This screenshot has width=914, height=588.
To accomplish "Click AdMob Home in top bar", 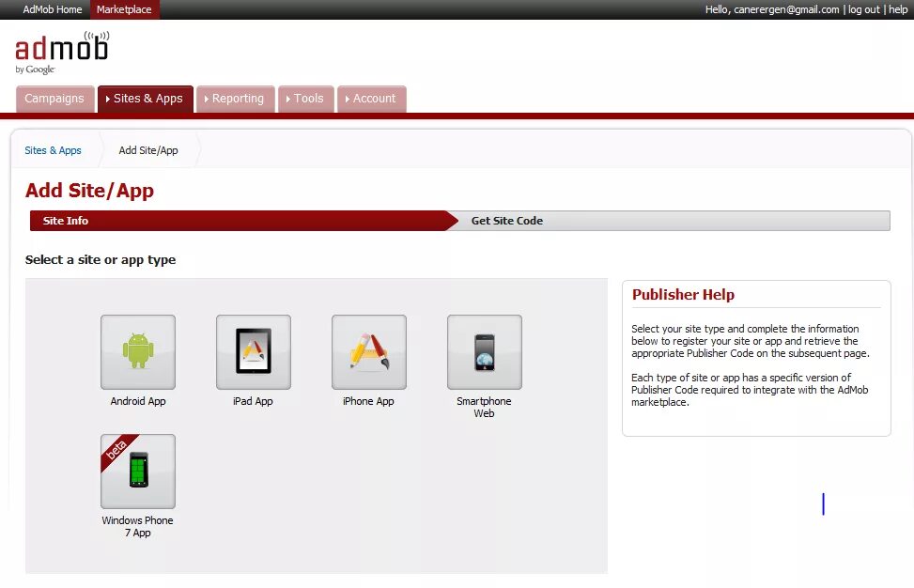I will click(x=53, y=9).
